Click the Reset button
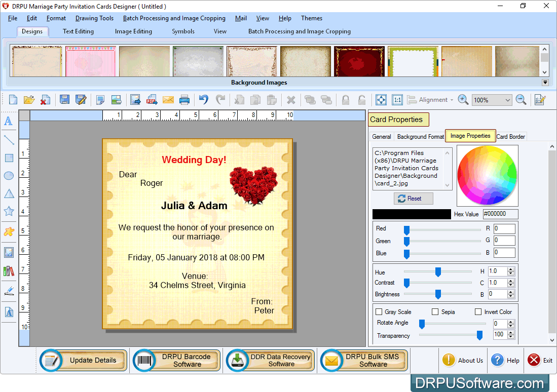This screenshot has height=392, width=557. pyautogui.click(x=414, y=199)
